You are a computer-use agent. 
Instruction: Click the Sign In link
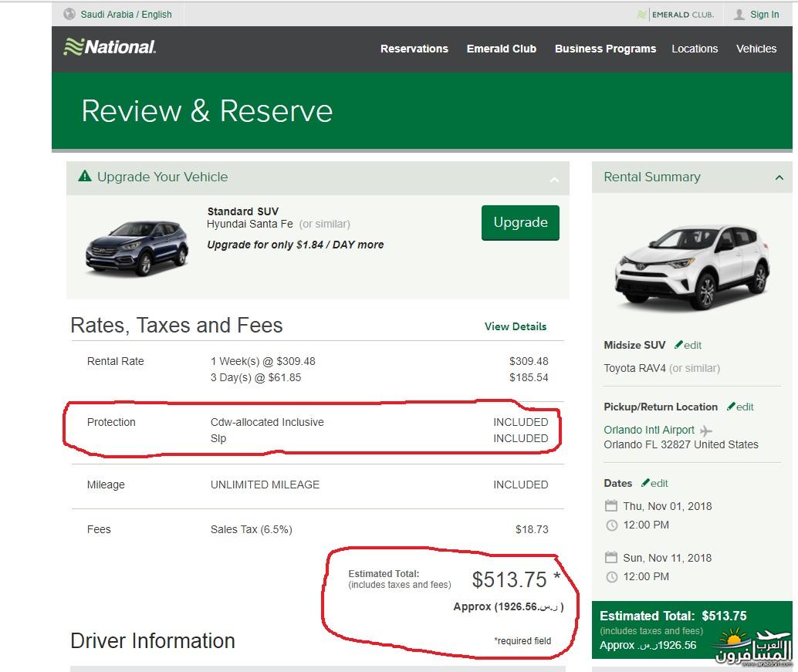[764, 14]
